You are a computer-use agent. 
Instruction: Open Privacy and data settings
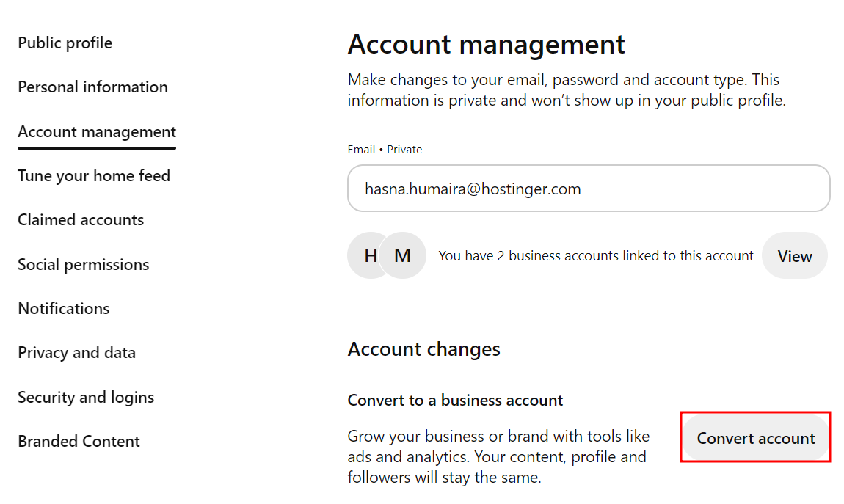[x=76, y=352]
